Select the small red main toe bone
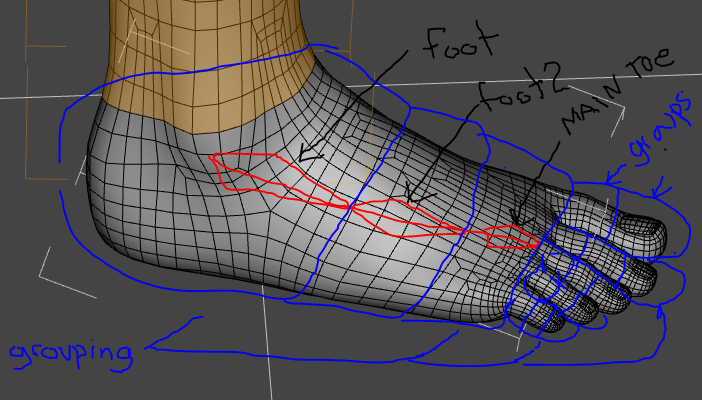The height and width of the screenshot is (400, 702). [x=509, y=237]
